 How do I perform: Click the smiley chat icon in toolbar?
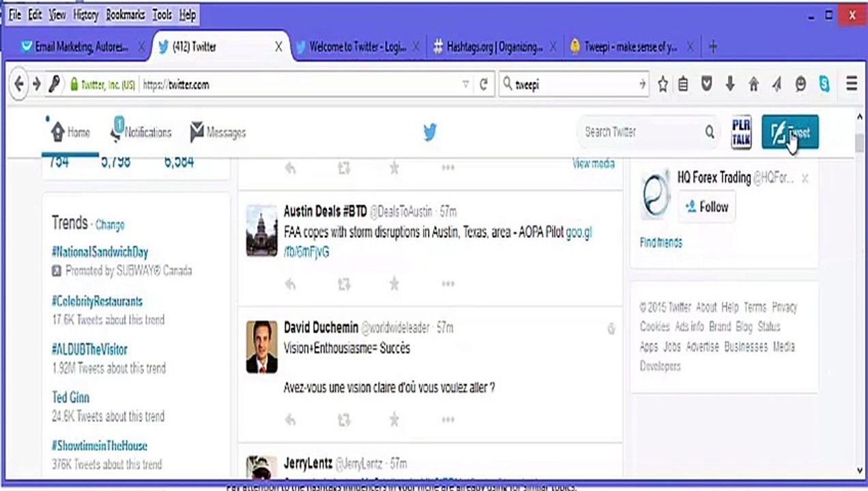801,85
